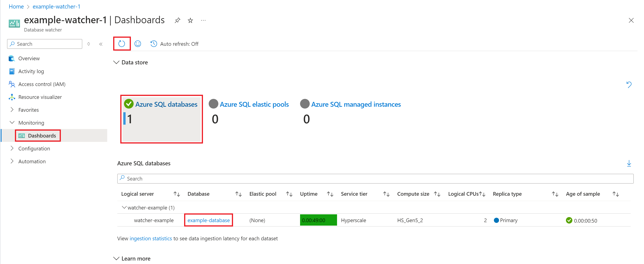Viewport: 644px width, 264px height.
Task: Sort by Elastic pool column
Action: 289,194
